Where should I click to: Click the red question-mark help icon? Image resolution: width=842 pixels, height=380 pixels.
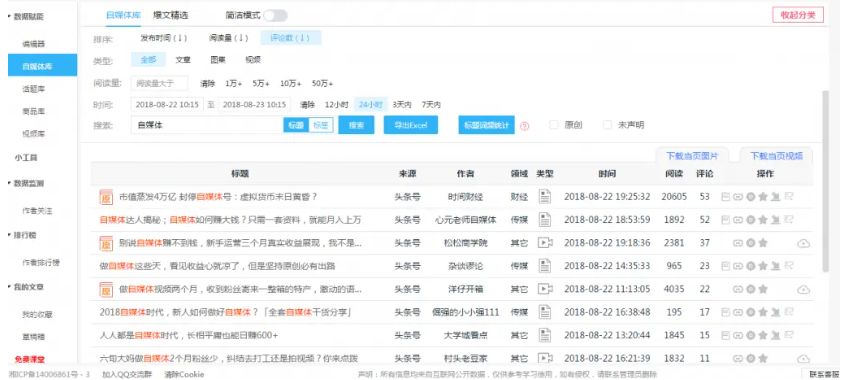pyautogui.click(x=525, y=126)
